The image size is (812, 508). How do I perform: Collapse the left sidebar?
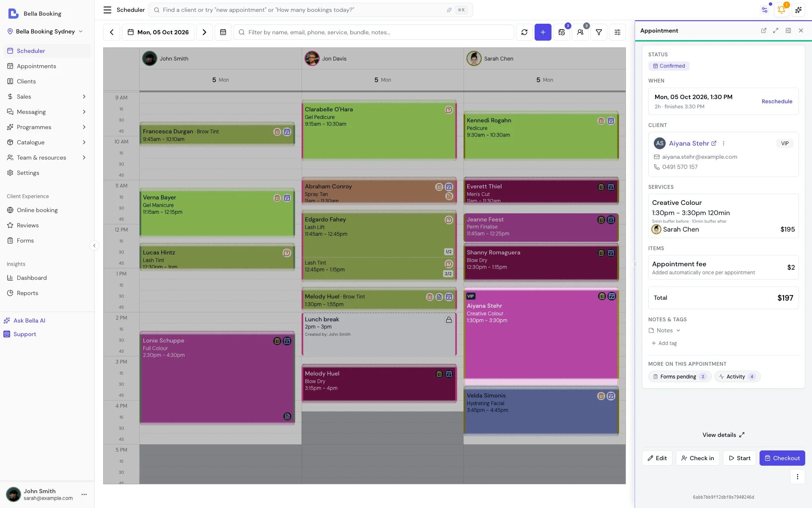[94, 246]
